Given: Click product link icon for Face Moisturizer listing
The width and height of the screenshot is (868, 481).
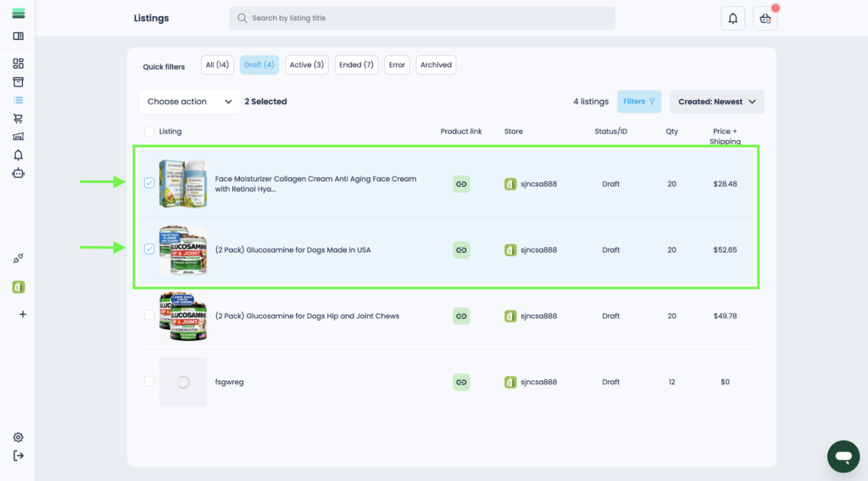Looking at the screenshot, I should (461, 184).
